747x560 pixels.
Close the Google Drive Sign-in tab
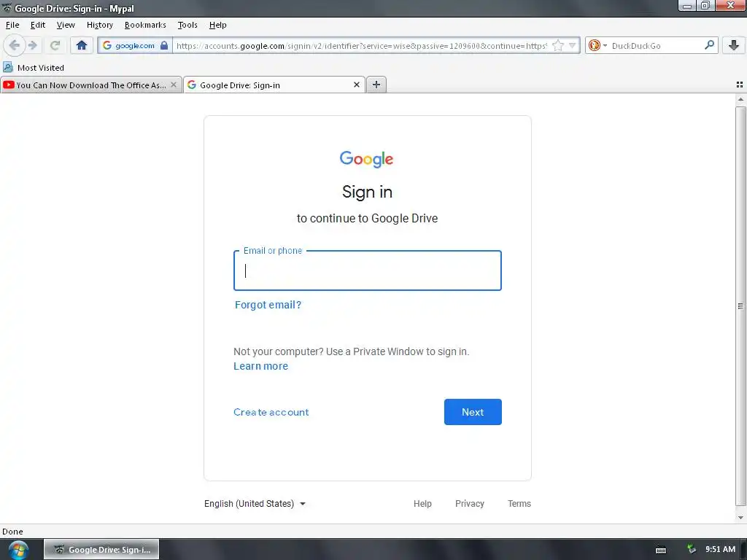coord(356,85)
